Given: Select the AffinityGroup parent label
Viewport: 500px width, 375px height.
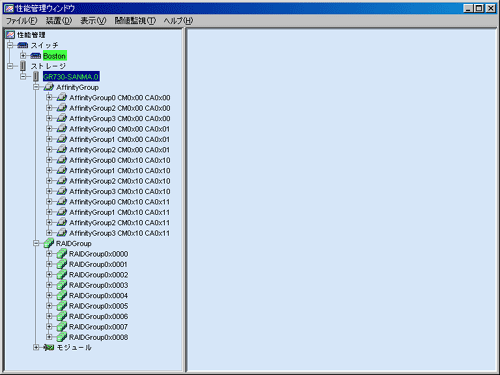Looking at the screenshot, I should point(77,87).
